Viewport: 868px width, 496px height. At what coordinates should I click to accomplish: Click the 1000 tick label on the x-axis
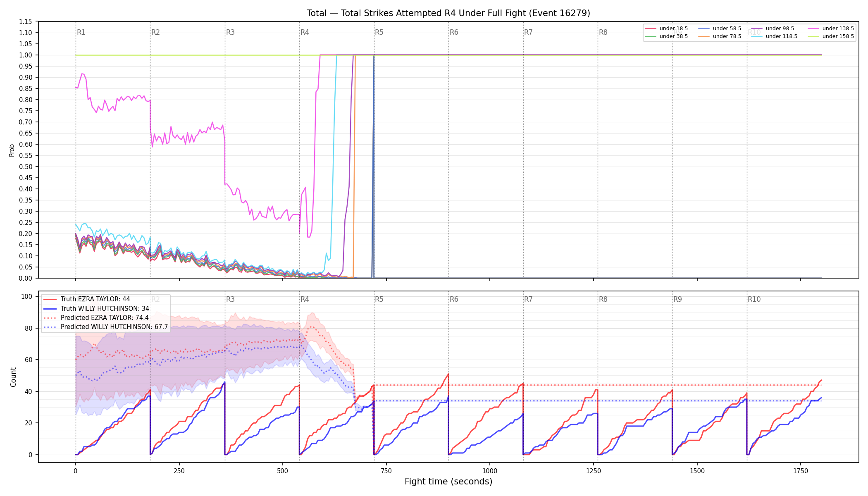pos(490,471)
